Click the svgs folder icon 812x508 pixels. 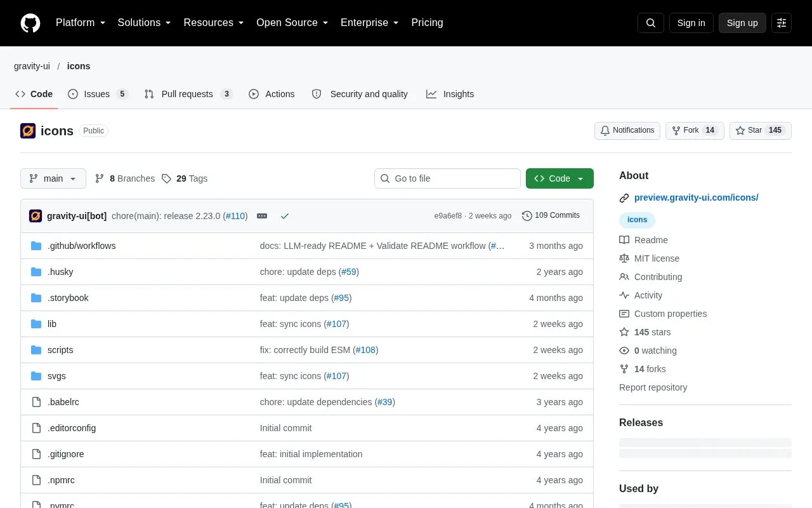click(x=36, y=376)
